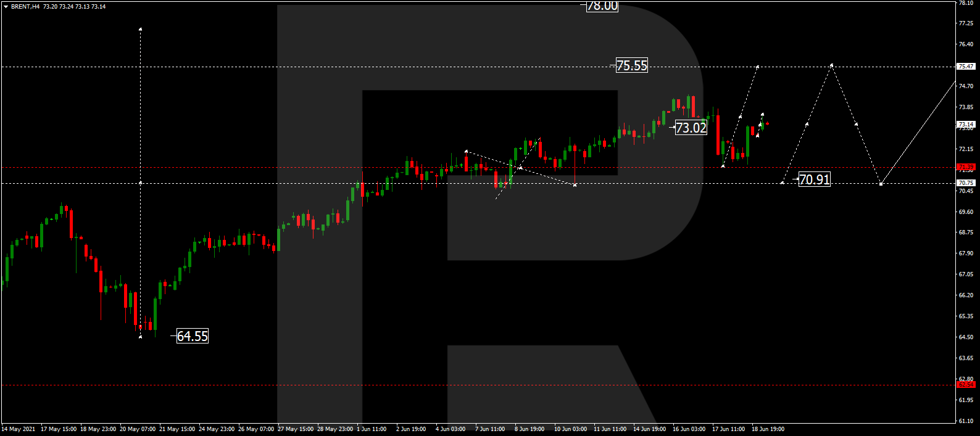Select the 70.75 price axis tag
This screenshot has width=980, height=436.
966,183
